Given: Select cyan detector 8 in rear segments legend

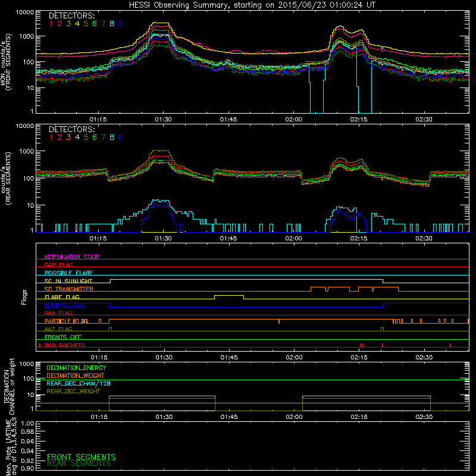Looking at the screenshot, I should pyautogui.click(x=112, y=137).
